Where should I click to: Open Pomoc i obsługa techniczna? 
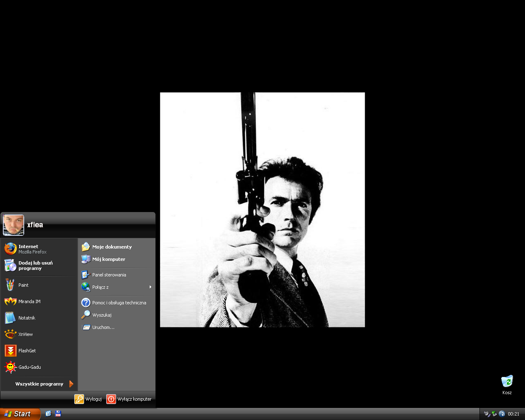119,303
